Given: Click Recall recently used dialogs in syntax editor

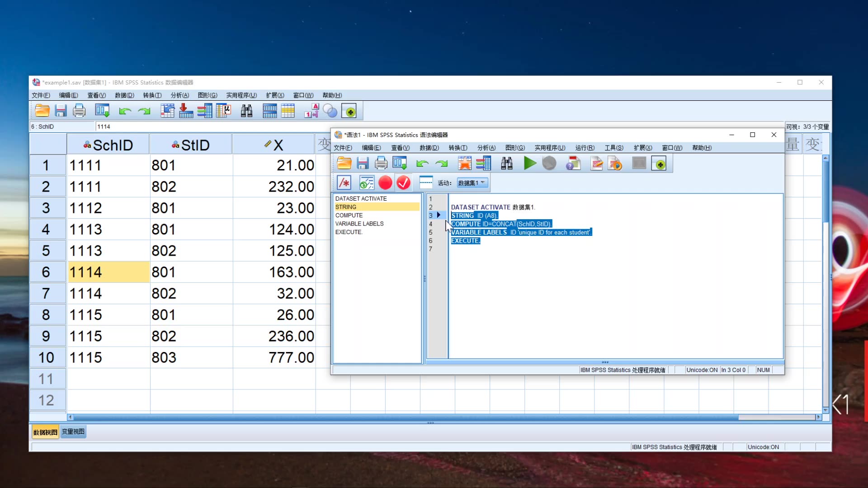Looking at the screenshot, I should click(x=400, y=163).
